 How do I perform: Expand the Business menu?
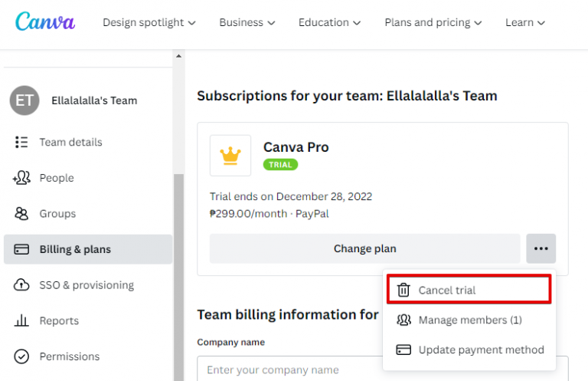247,22
